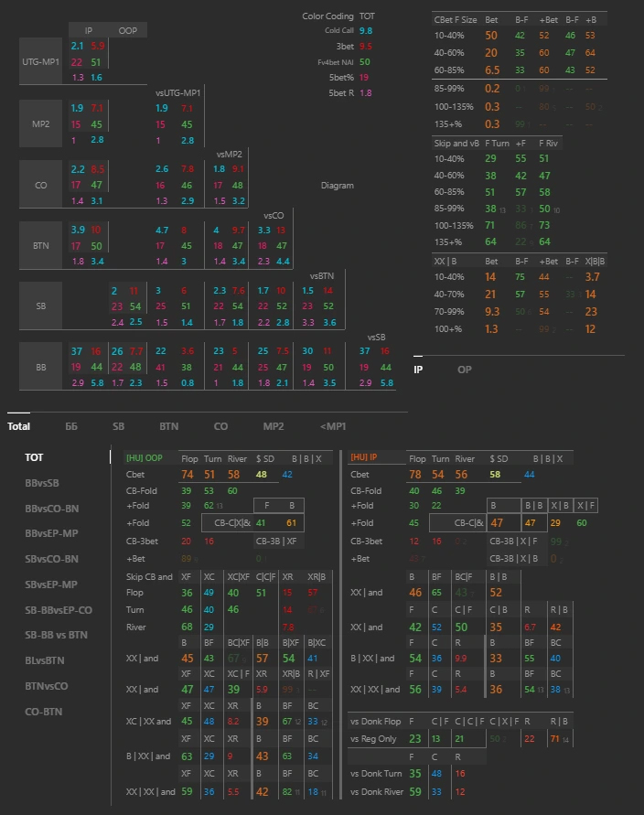Open the BTNvsCO scenario
Viewport: 644px width, 815px height.
46,686
